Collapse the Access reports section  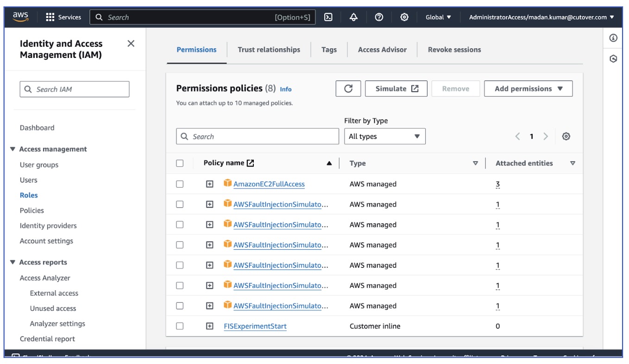coord(13,262)
